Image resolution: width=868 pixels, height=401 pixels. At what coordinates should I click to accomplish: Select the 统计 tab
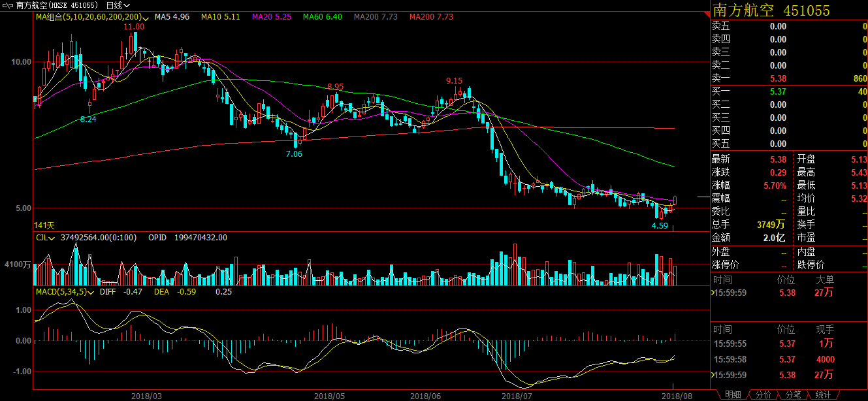point(823,394)
